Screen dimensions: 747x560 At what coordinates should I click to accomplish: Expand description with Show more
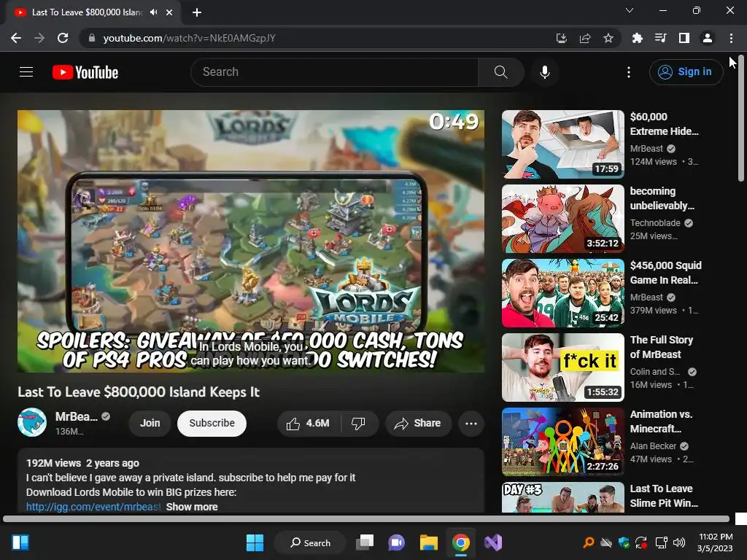click(x=192, y=507)
